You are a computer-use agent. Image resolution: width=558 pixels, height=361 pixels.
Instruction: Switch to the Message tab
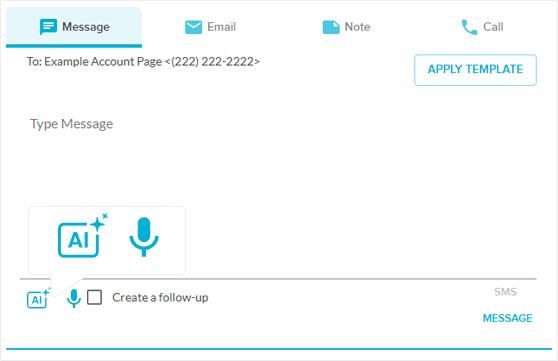(x=74, y=27)
